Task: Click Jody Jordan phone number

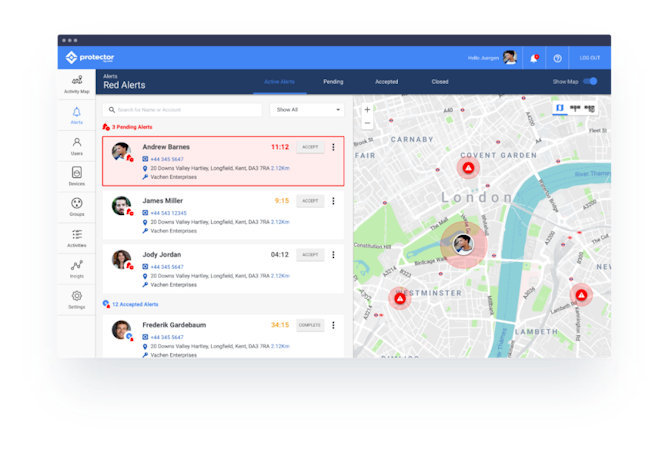Action: point(167,267)
